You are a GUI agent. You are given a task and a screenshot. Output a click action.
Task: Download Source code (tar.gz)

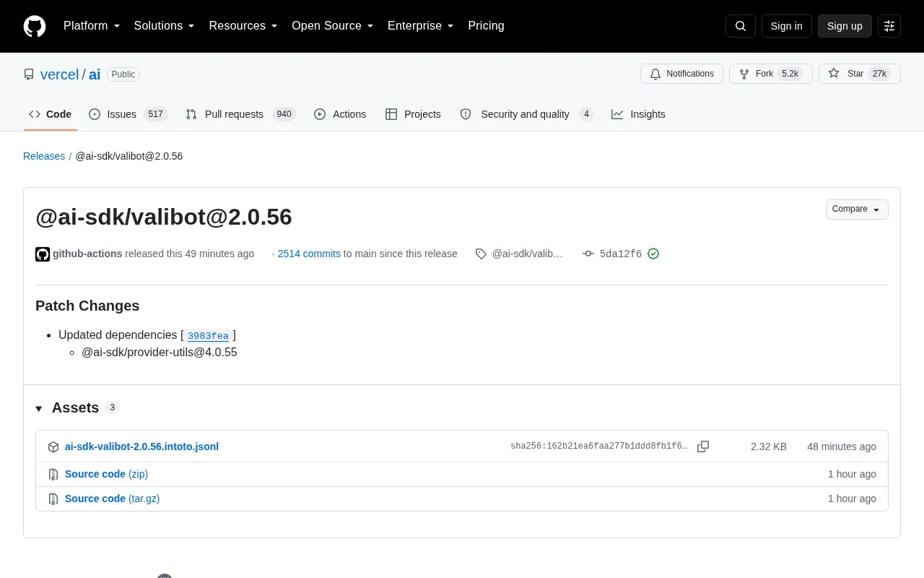pyautogui.click(x=112, y=499)
